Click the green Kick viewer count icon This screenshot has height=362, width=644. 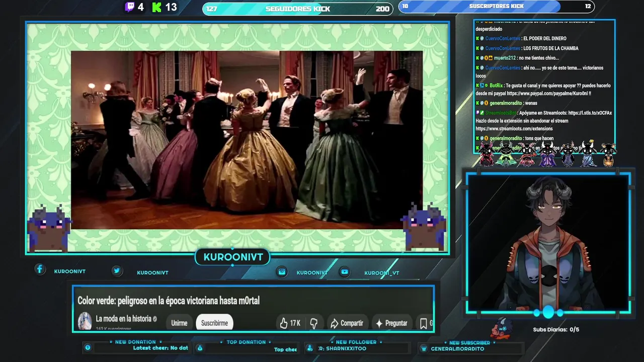pyautogui.click(x=157, y=7)
